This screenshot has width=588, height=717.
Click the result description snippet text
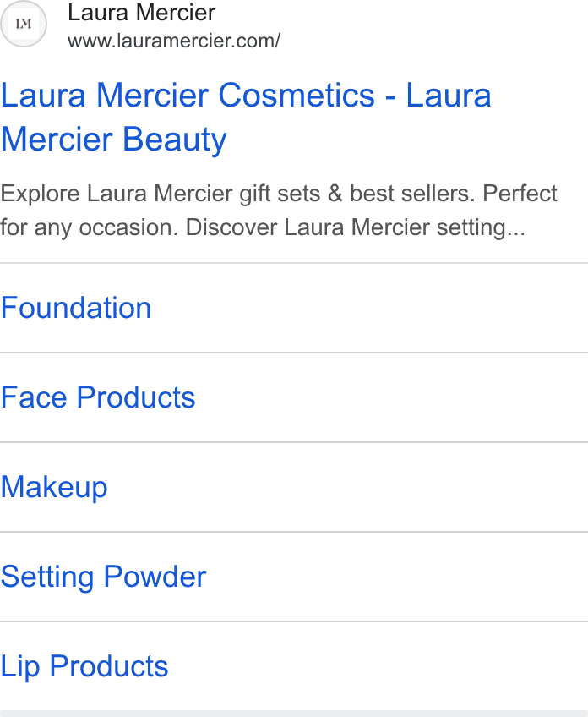coord(279,211)
